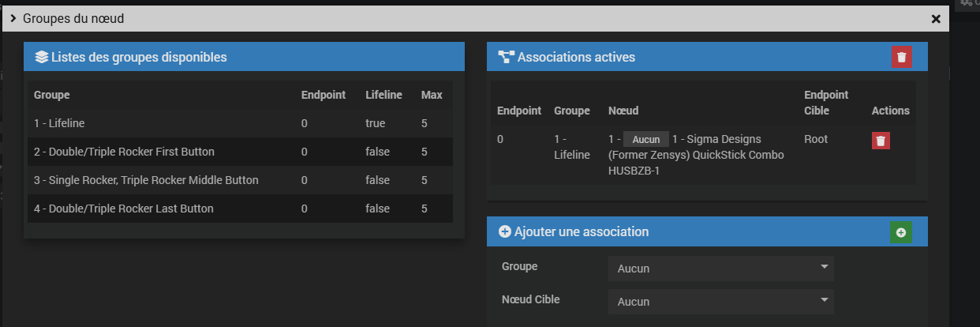Viewport: 980px width, 327px height.
Task: Click the layers icon beside Listes des groupes
Action: coord(42,57)
